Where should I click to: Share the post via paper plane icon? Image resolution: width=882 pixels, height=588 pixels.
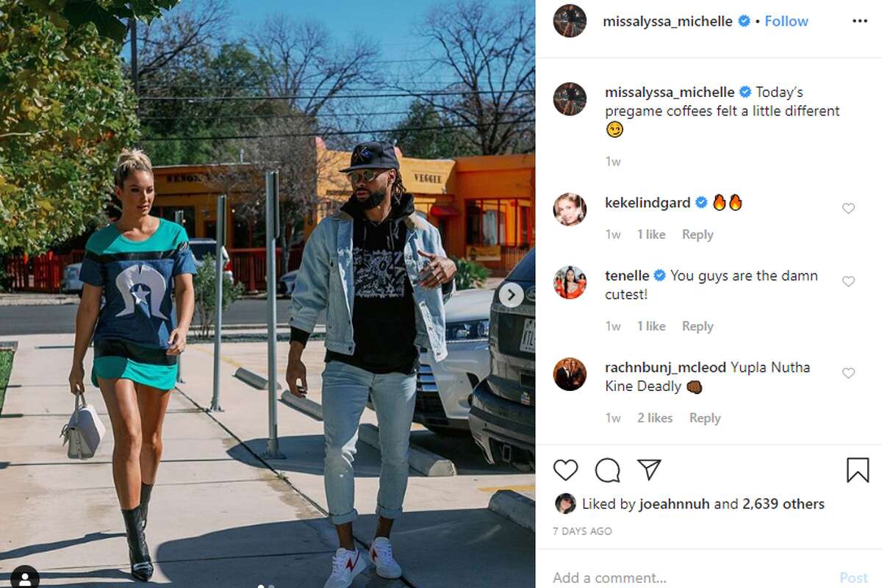pos(649,470)
